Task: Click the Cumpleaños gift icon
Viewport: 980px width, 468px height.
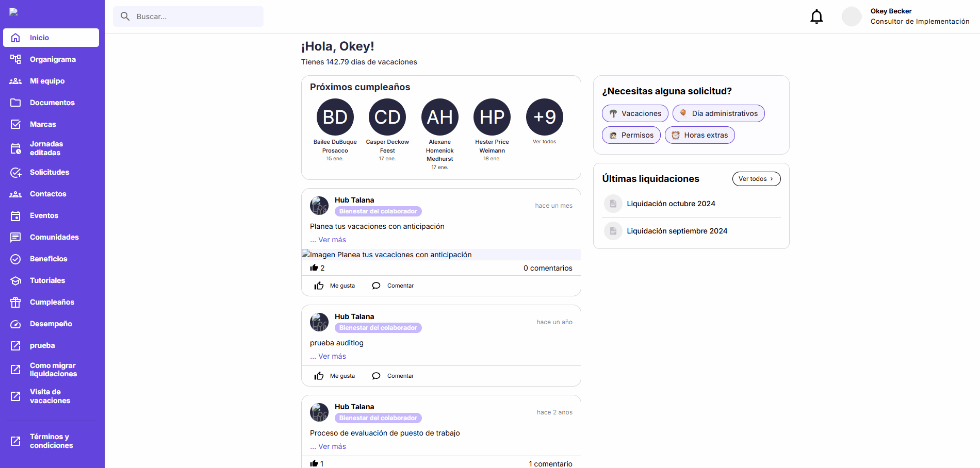Action: click(15, 302)
